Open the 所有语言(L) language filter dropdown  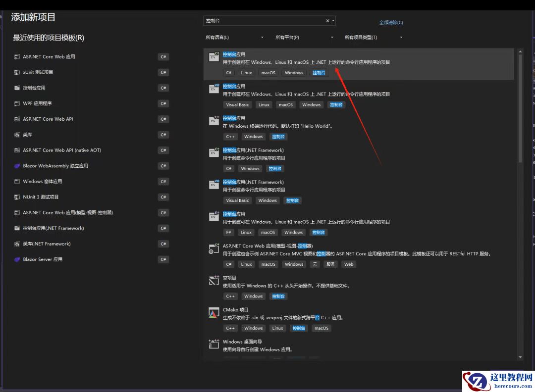(235, 38)
